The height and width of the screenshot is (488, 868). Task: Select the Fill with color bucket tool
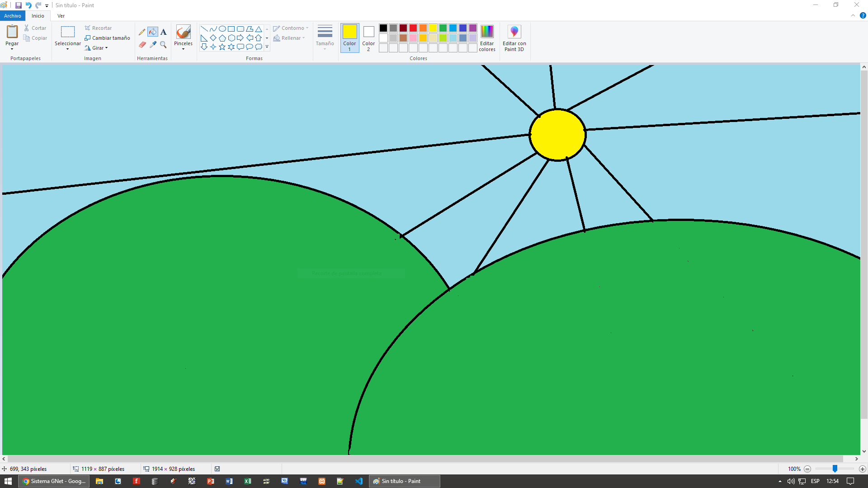153,32
